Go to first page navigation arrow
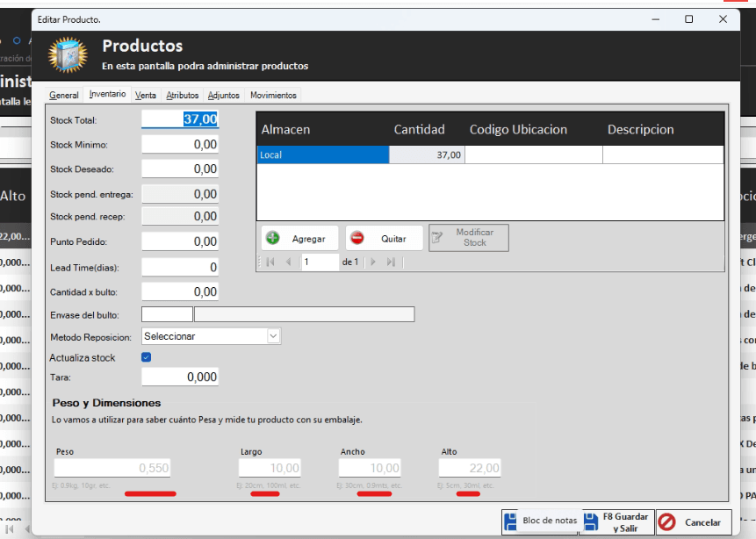 270,262
